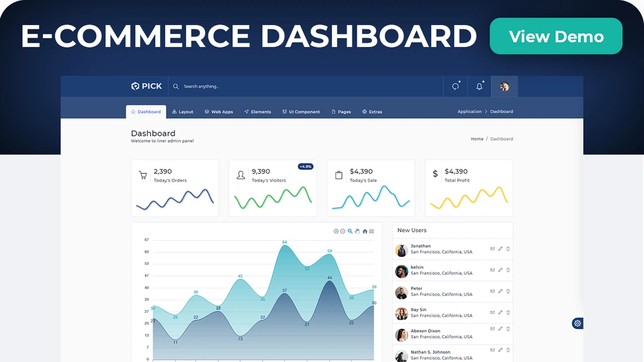Edit the Abexon Dixon user row

(501, 329)
